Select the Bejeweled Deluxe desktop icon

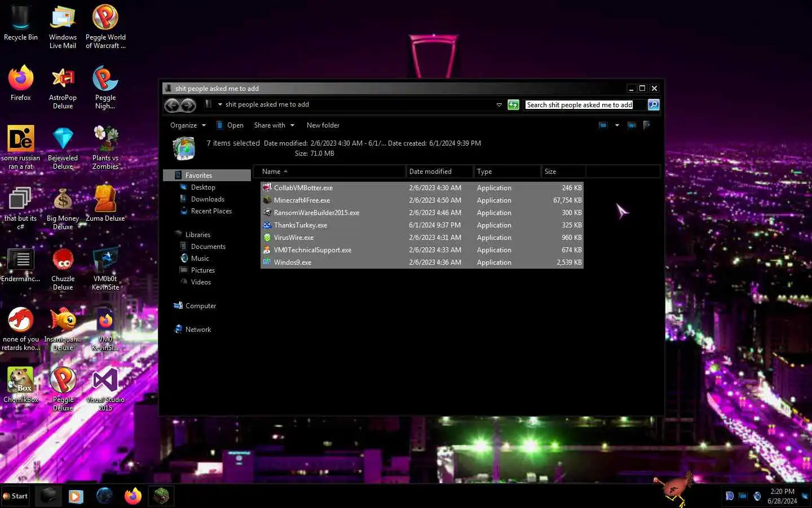pyautogui.click(x=63, y=148)
